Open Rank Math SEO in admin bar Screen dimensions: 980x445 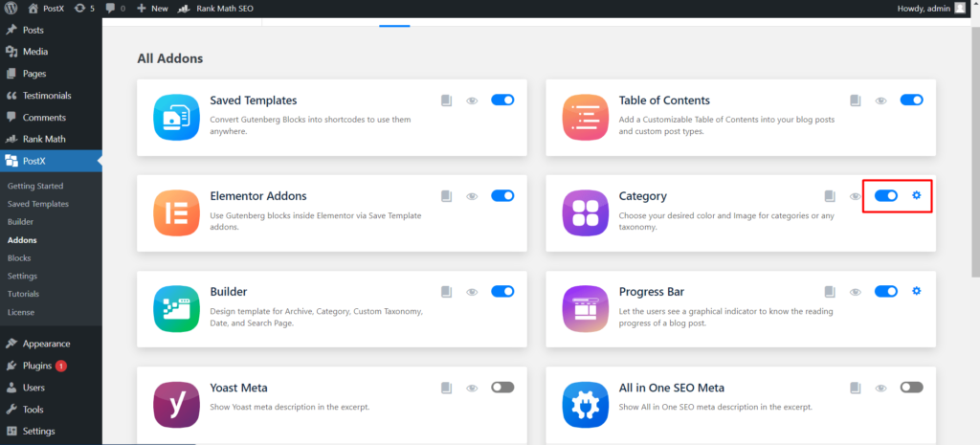point(215,9)
